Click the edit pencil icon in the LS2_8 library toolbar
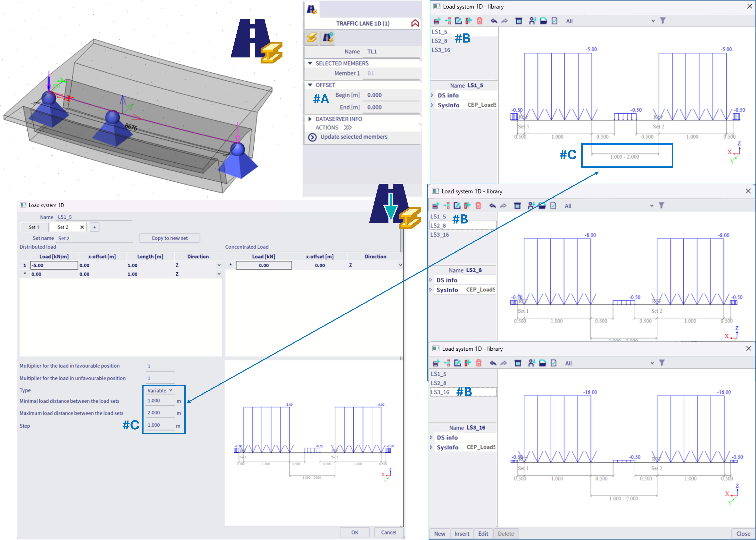 click(x=457, y=206)
